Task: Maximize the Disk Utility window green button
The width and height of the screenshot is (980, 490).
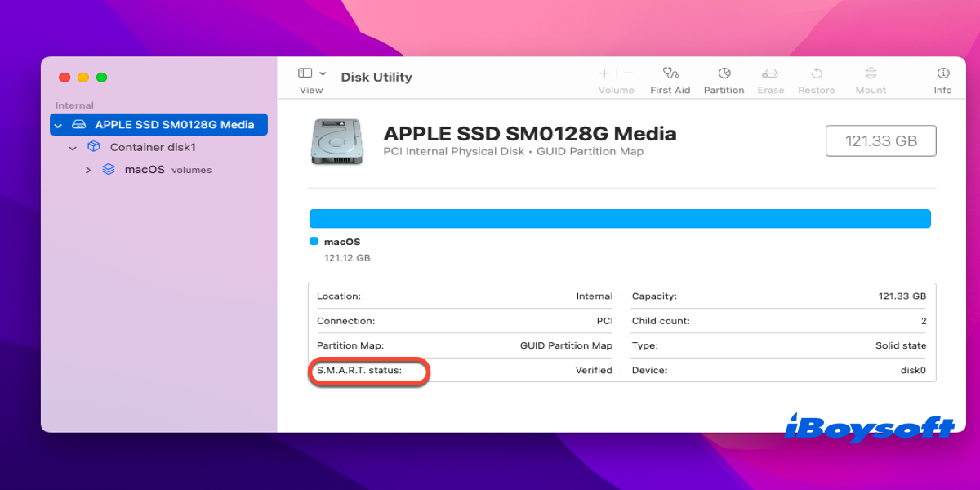Action: 102,78
